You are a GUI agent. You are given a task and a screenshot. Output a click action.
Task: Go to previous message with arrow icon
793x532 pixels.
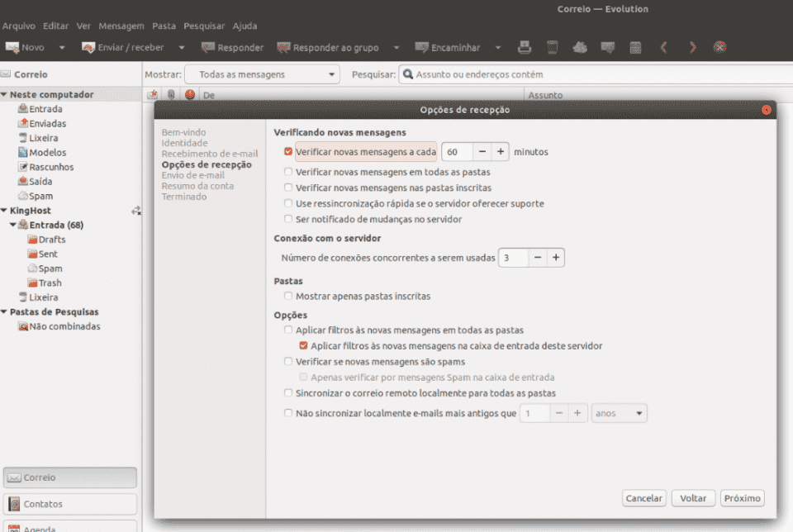pos(663,47)
